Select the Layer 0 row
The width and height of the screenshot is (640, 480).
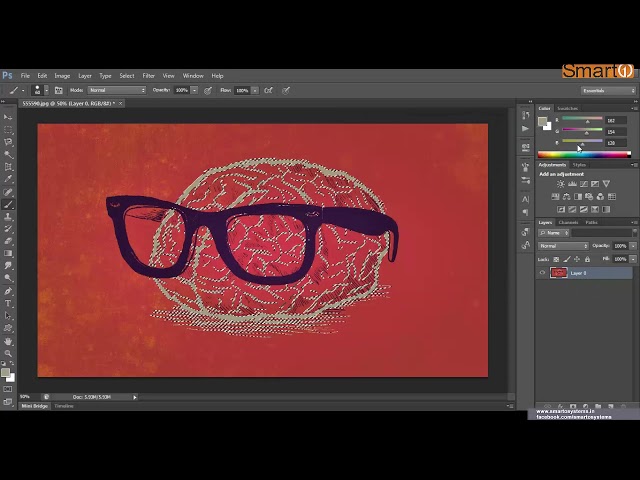(x=584, y=273)
